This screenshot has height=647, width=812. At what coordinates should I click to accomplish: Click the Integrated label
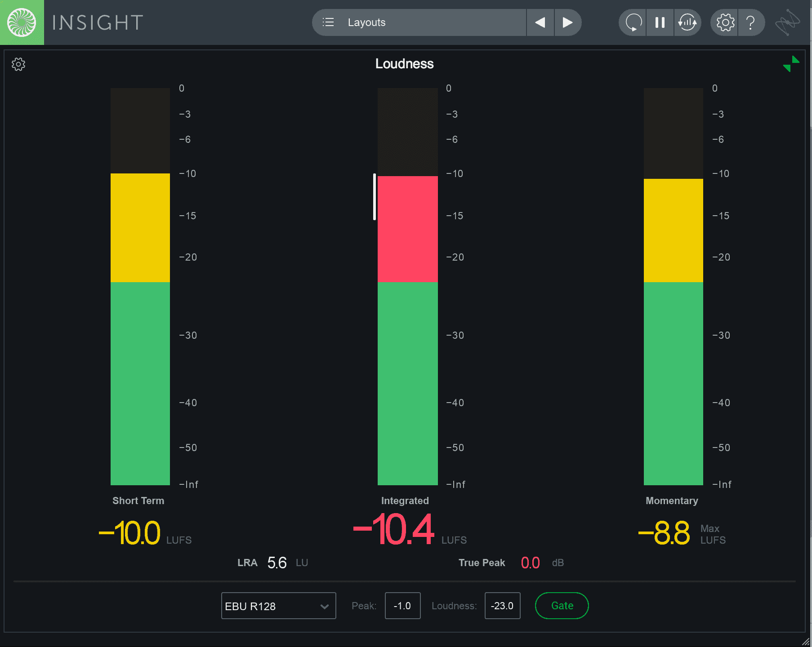point(405,501)
